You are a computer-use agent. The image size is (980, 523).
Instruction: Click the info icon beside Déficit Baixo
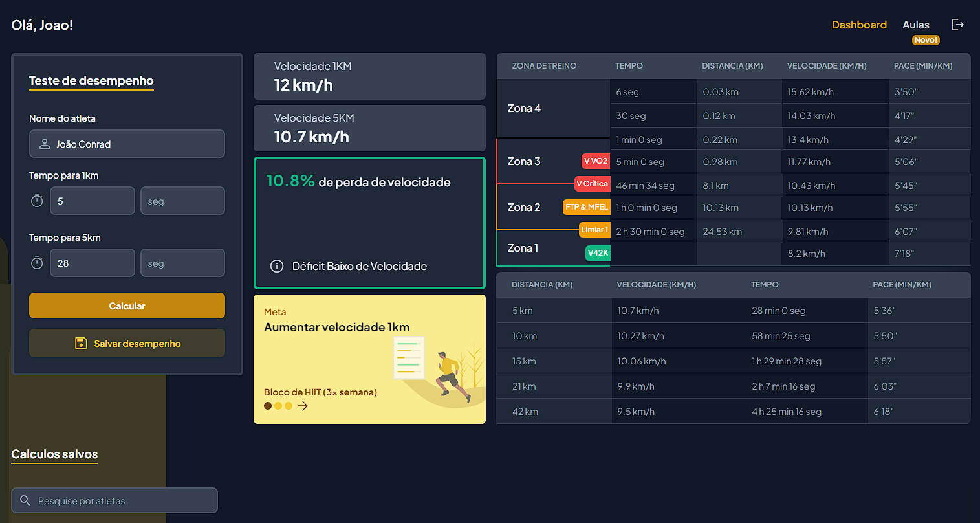(277, 266)
